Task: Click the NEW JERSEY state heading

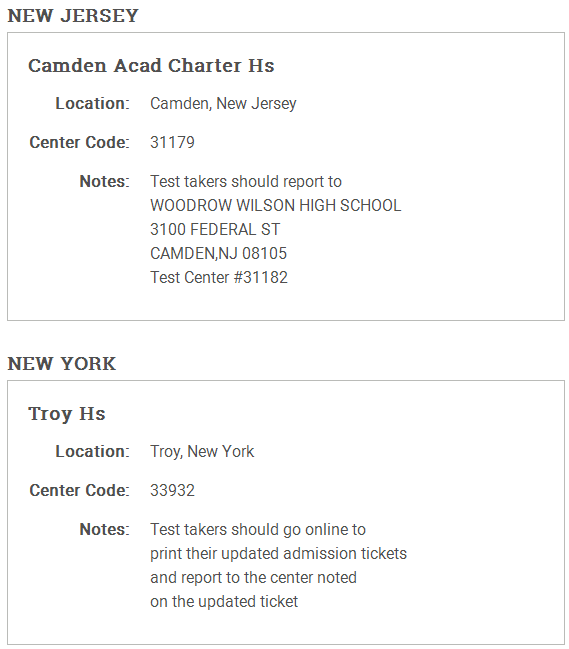Action: [73, 16]
